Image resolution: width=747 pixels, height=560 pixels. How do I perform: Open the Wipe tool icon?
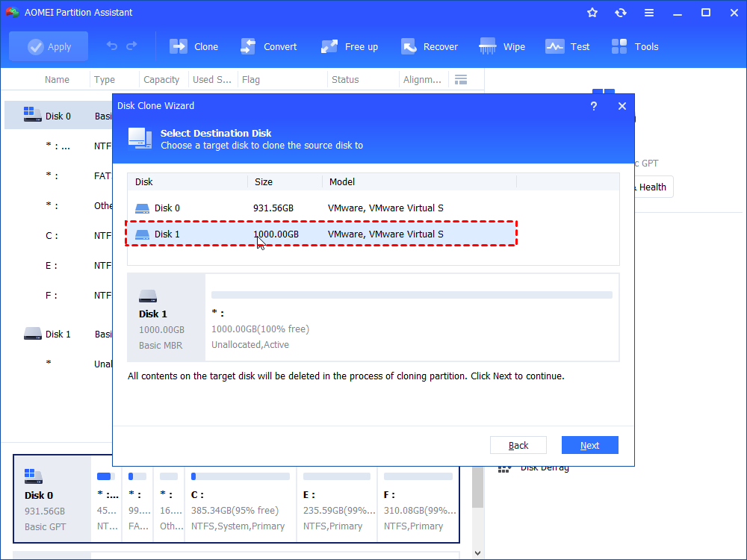coord(487,46)
